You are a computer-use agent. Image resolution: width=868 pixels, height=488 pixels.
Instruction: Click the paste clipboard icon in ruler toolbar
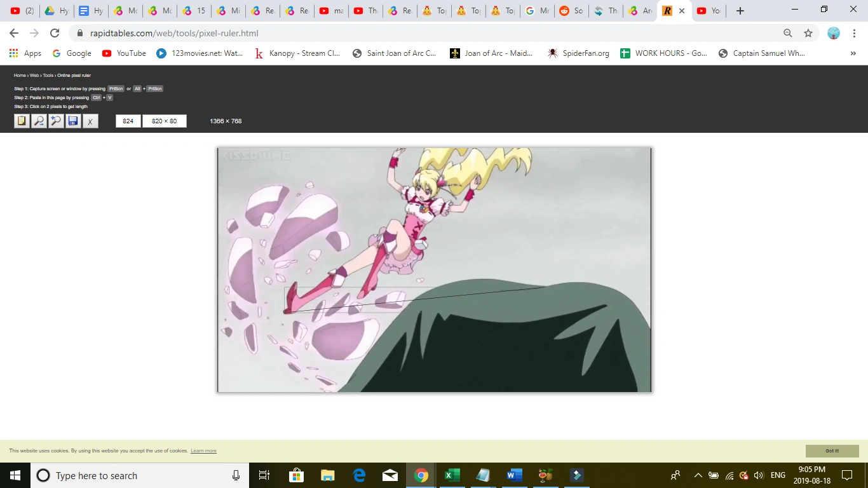pos(22,121)
